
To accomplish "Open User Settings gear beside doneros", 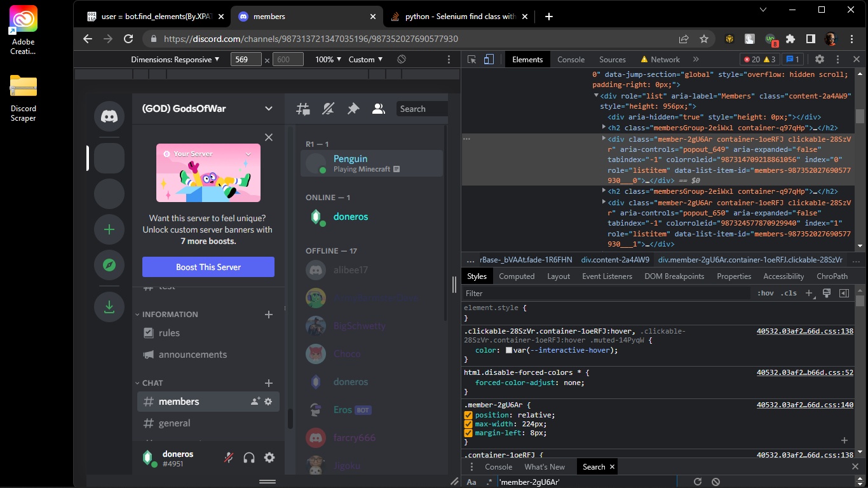I will point(269,457).
